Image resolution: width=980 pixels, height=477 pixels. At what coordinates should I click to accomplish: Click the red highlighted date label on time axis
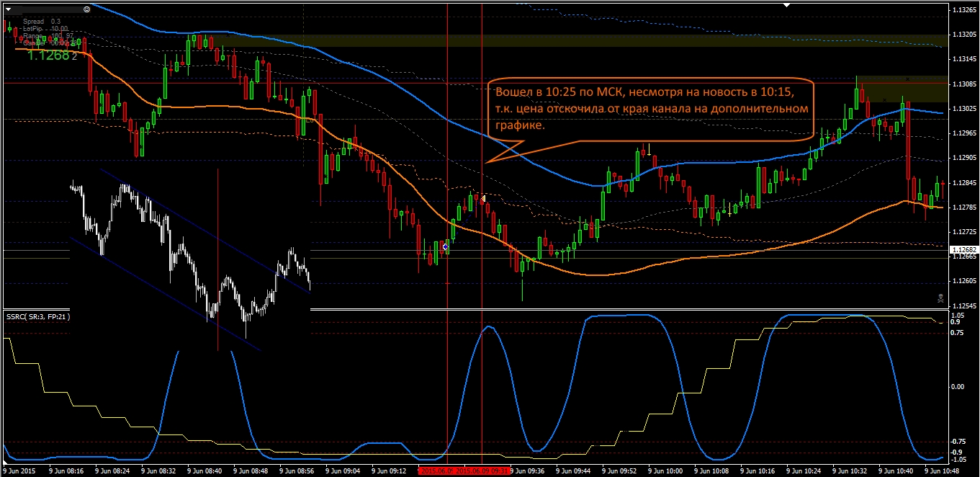pos(465,470)
